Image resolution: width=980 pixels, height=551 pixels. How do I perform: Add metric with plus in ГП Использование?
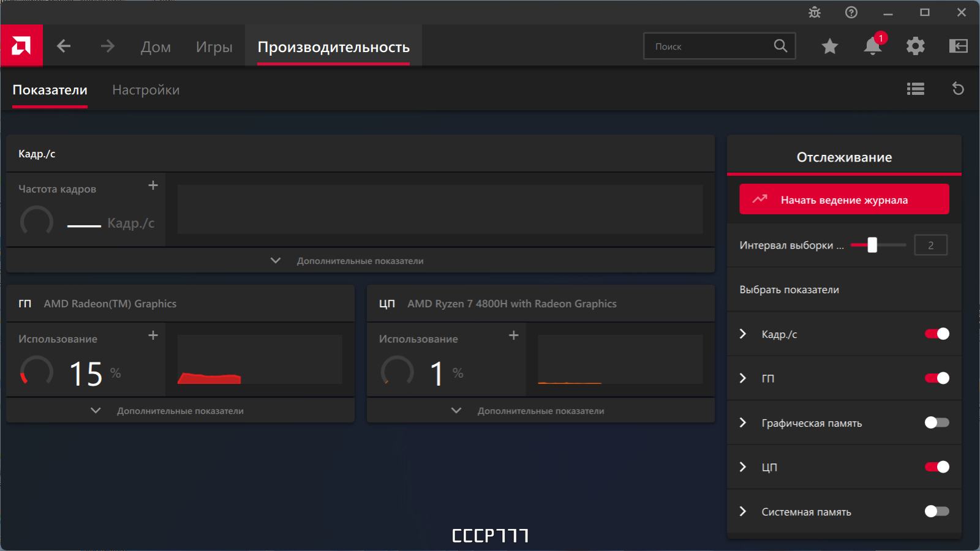(x=153, y=335)
